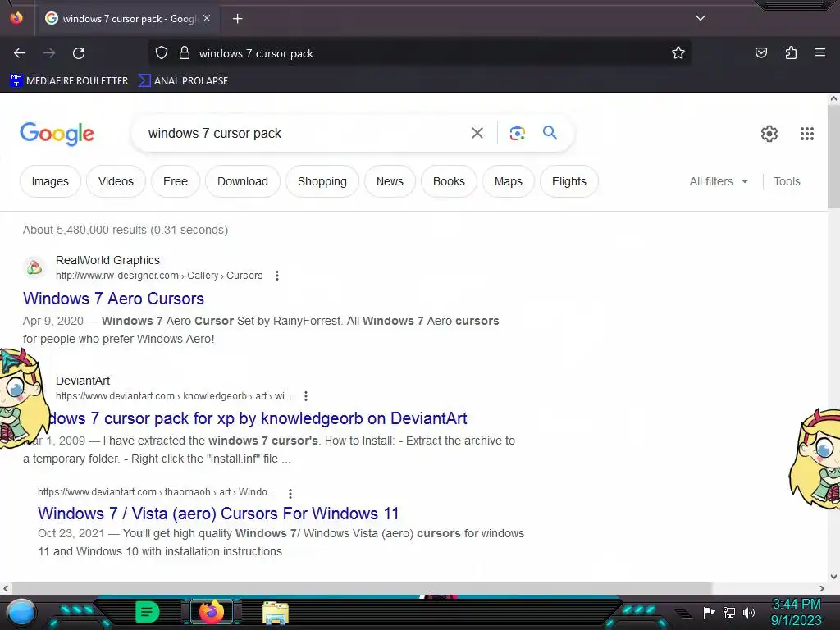
Task: Select the News filter chip
Action: pyautogui.click(x=390, y=181)
